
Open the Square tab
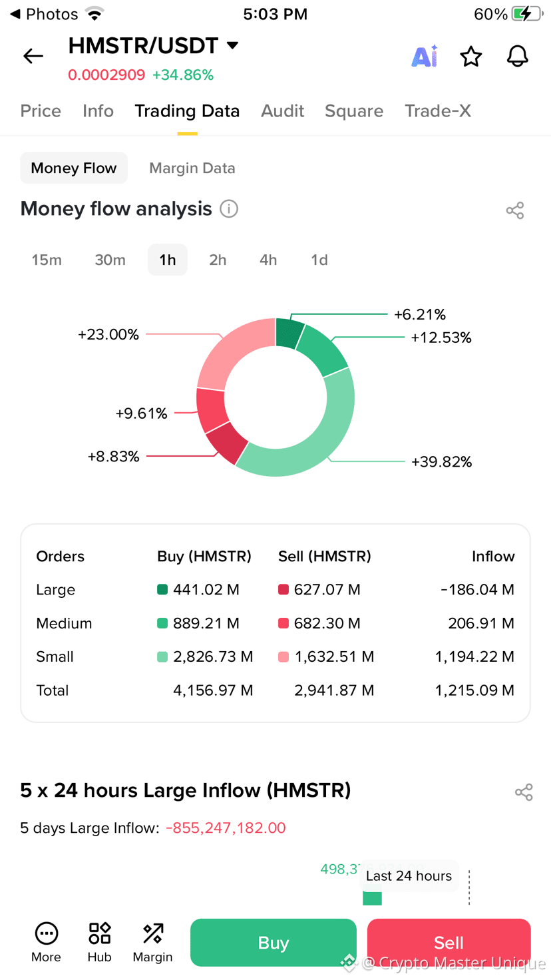[354, 111]
